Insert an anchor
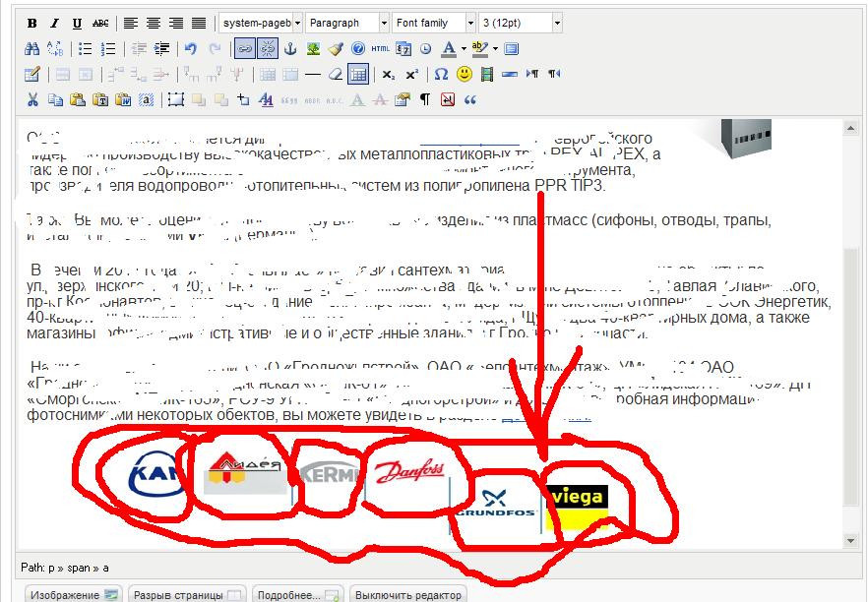 click(290, 49)
